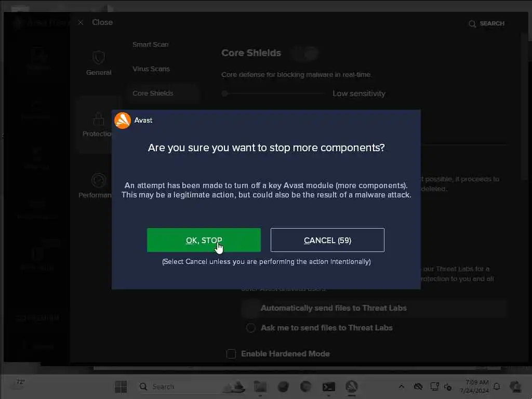Click the 'Select Cancel unless' hint text
The width and height of the screenshot is (532, 399).
click(267, 262)
